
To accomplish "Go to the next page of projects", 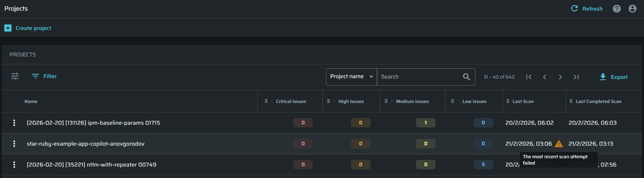I will (560, 77).
